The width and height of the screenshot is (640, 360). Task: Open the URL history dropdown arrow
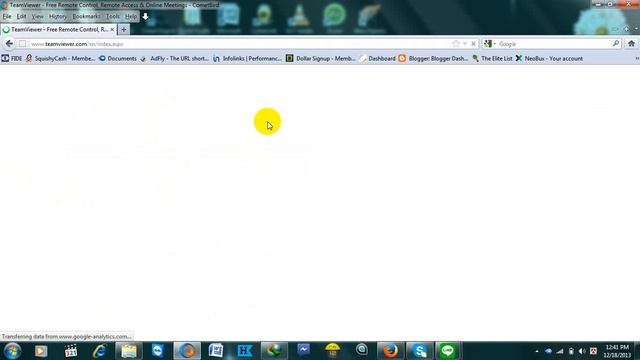pos(464,44)
